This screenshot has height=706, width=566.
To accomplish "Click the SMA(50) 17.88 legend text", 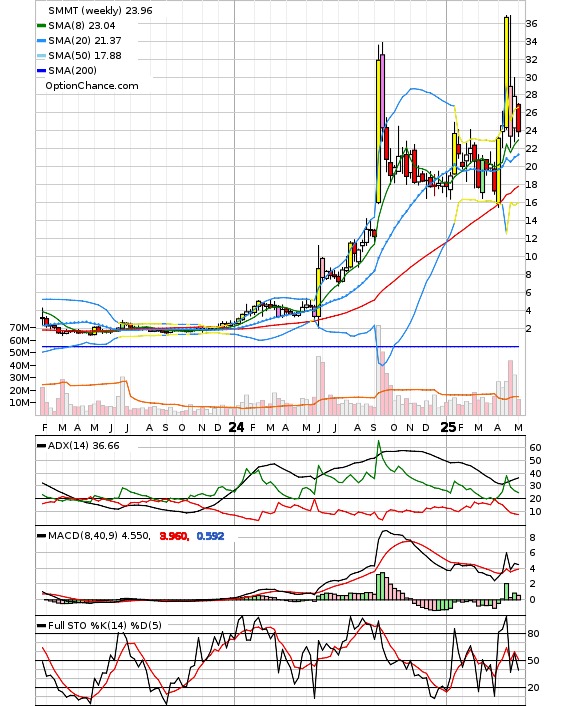I will click(x=85, y=55).
